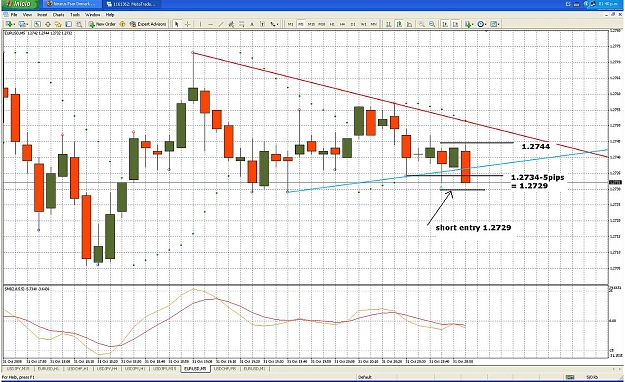Open the Charts menu

click(58, 15)
